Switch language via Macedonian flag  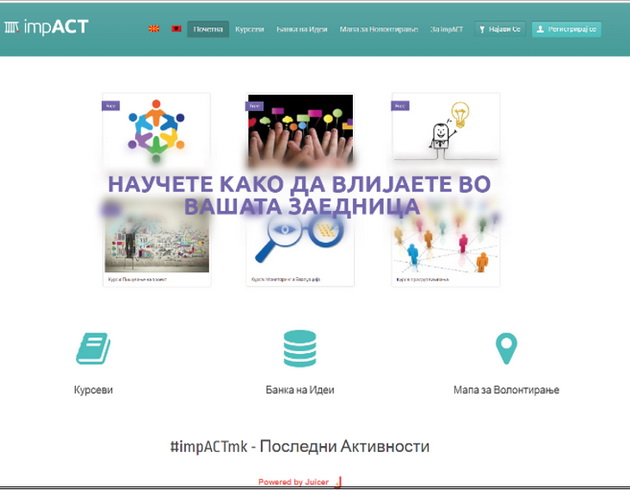pos(154,29)
